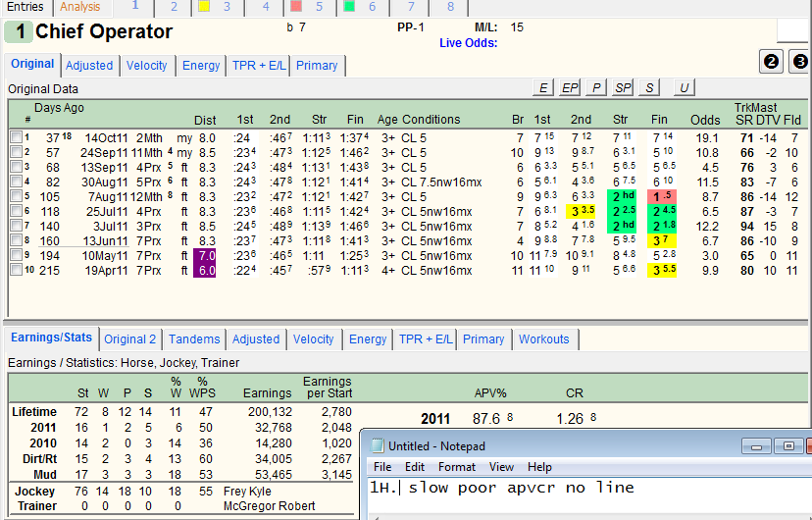
Task: Switch to upper Energy tab
Action: (x=201, y=66)
